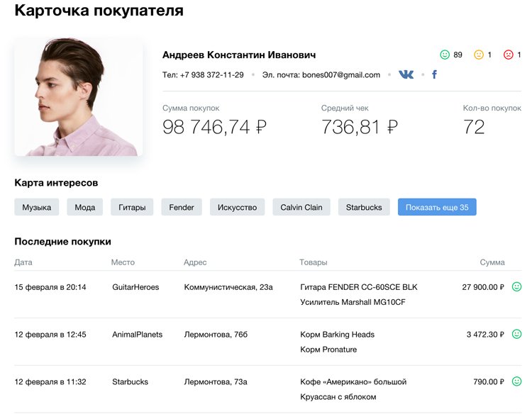The width and height of the screenshot is (532, 419).
Task: Click item Кофе «Американо» большой
Action: click(353, 382)
